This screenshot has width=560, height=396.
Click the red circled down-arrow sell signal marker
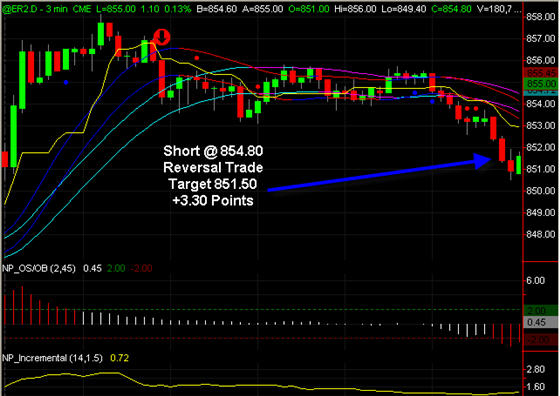(162, 37)
